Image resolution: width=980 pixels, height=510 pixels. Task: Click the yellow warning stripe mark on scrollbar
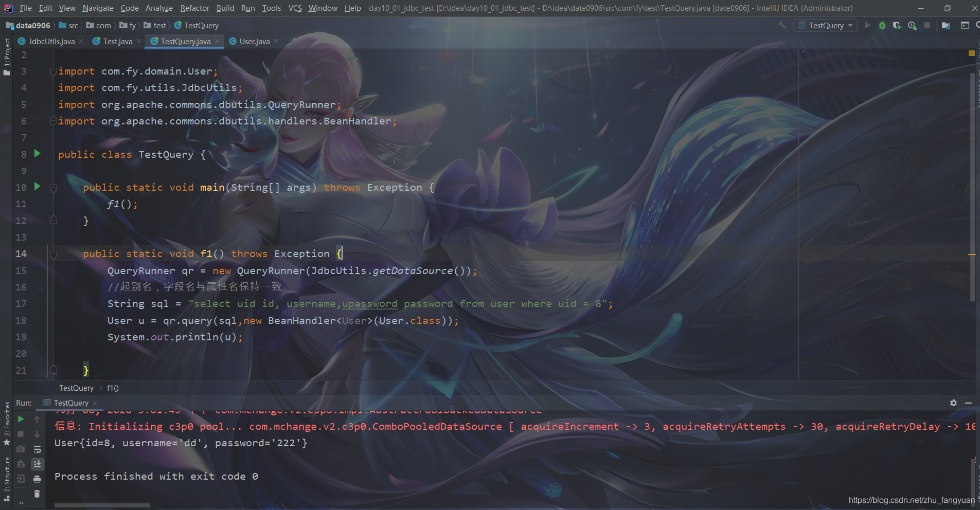click(972, 254)
